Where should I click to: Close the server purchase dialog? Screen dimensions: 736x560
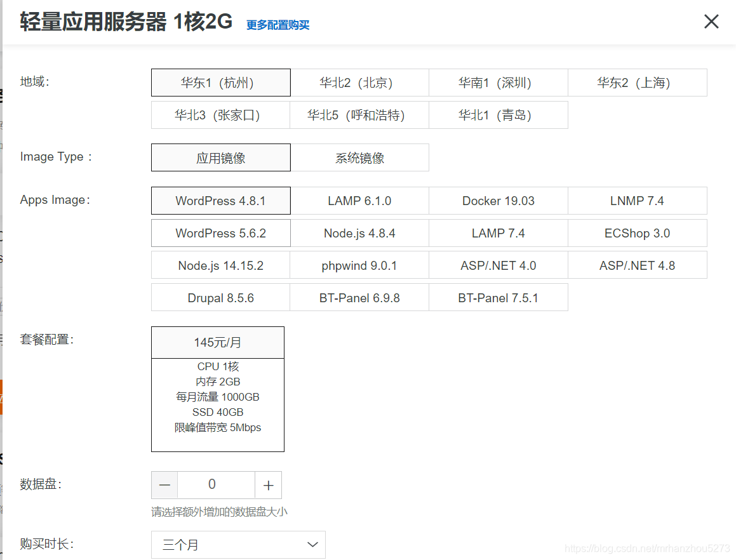[711, 22]
